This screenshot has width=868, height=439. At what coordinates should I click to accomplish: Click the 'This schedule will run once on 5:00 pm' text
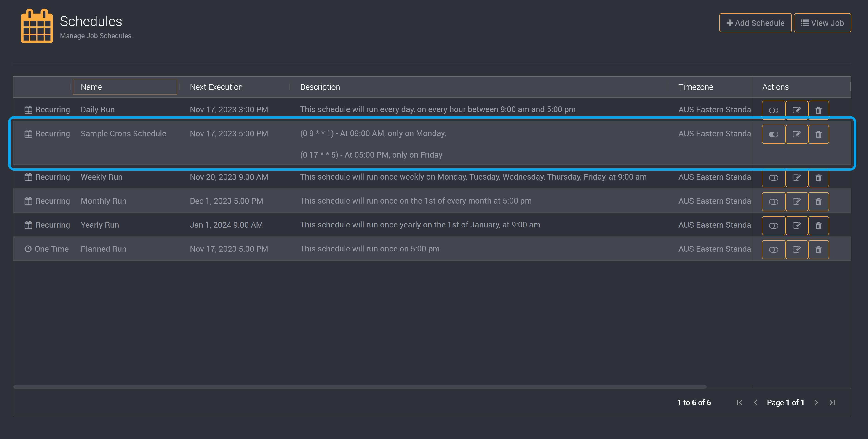point(370,249)
